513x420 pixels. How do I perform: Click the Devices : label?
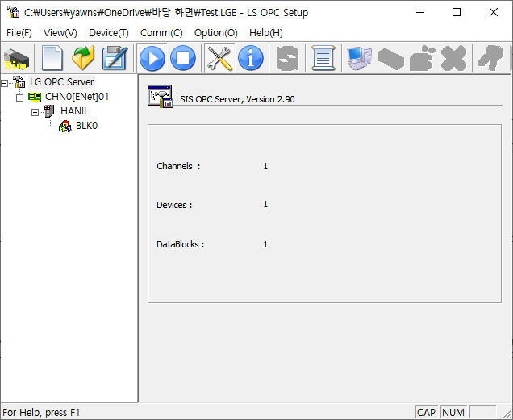tap(174, 205)
